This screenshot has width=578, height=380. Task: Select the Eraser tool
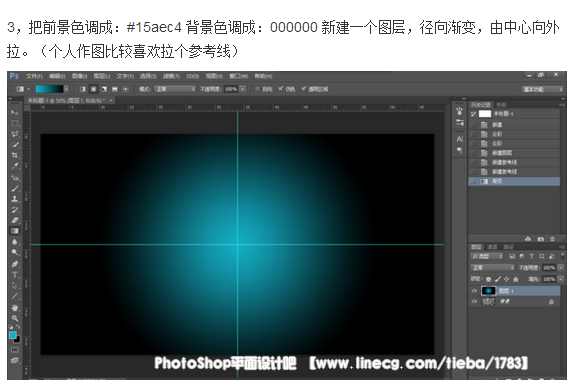click(15, 220)
